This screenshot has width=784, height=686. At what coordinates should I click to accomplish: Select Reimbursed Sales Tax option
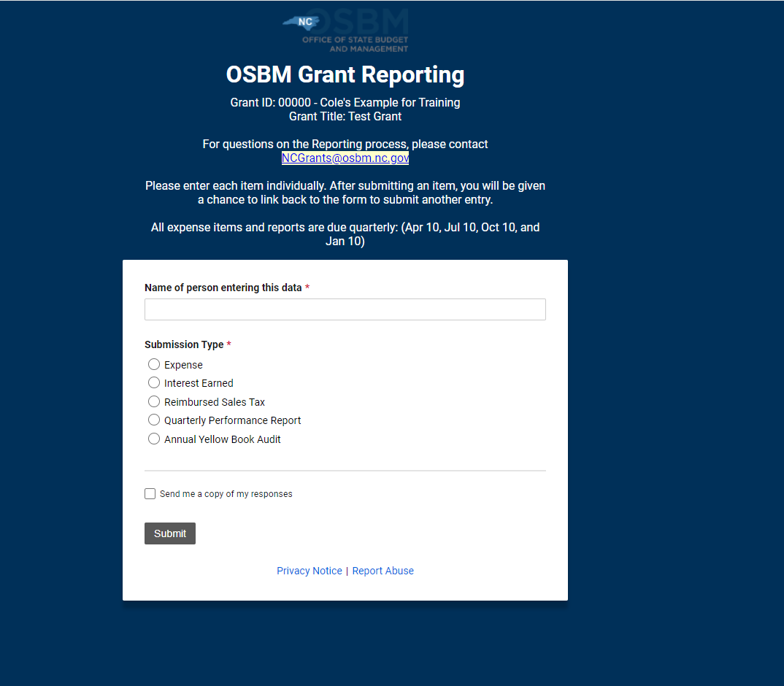[154, 401]
